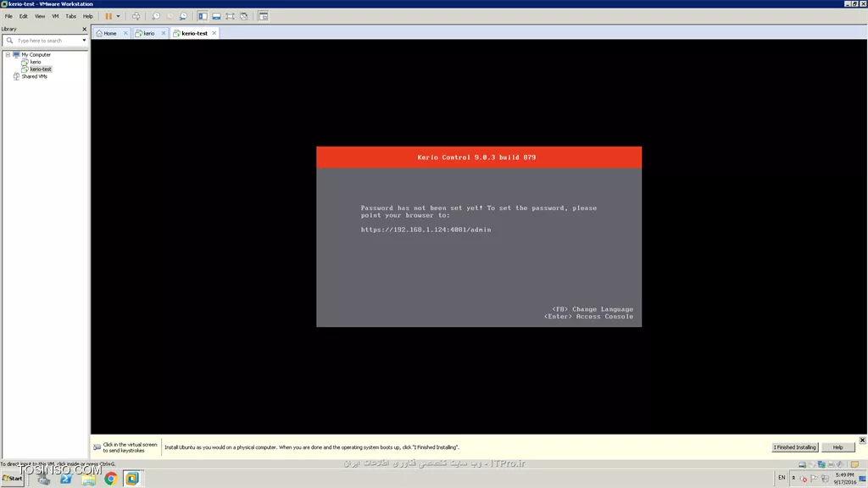Viewport: 868px width, 488px height.
Task: Click I Finished Installing button
Action: click(x=795, y=447)
